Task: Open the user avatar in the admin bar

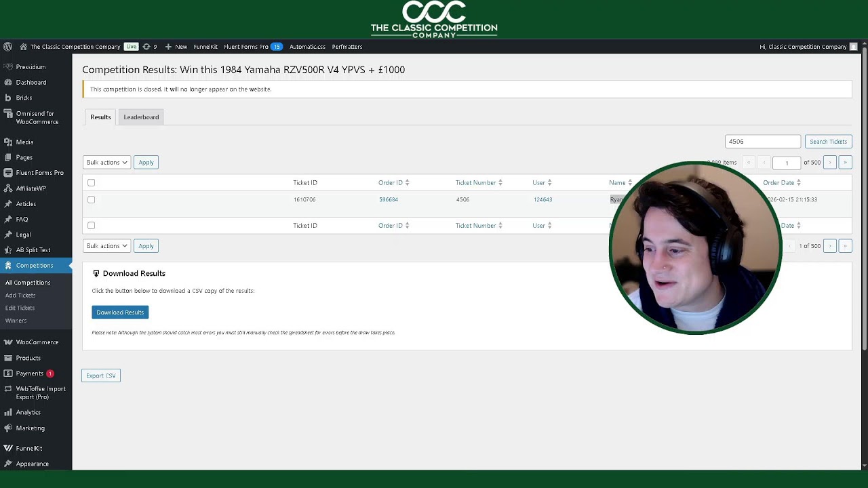Action: click(x=854, y=47)
